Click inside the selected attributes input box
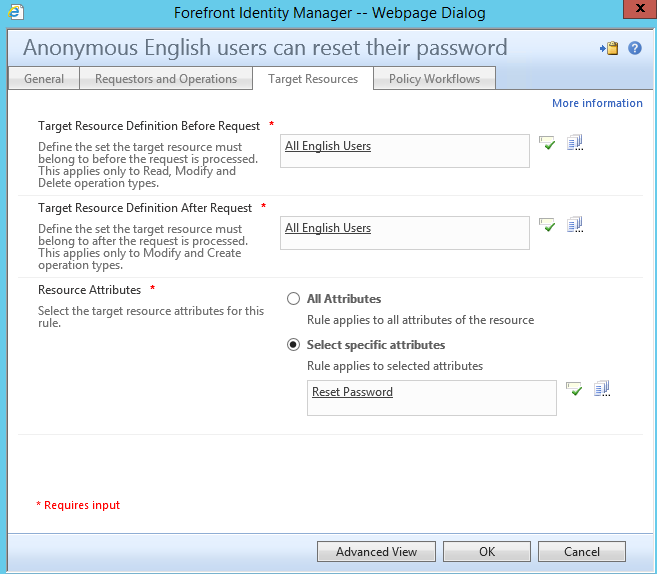This screenshot has width=657, height=574. coord(432,398)
